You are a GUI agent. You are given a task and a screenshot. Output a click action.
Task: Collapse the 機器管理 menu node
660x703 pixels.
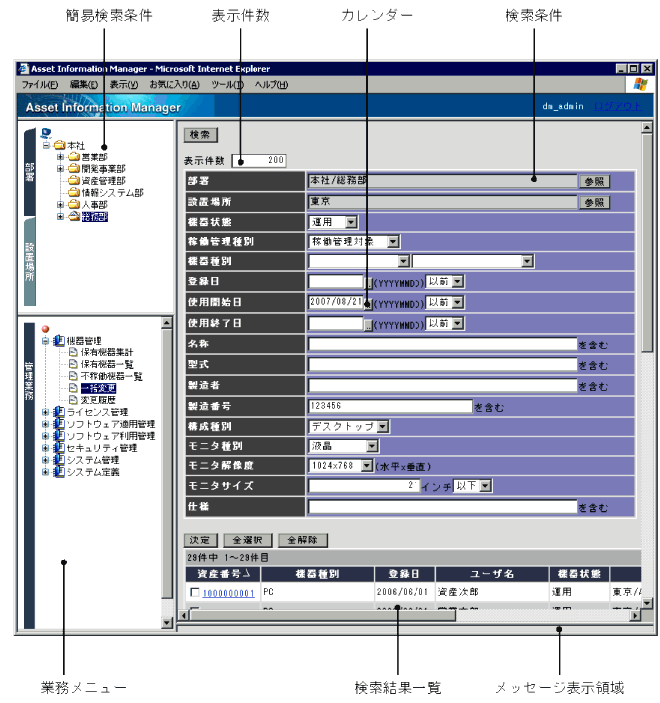click(45, 341)
